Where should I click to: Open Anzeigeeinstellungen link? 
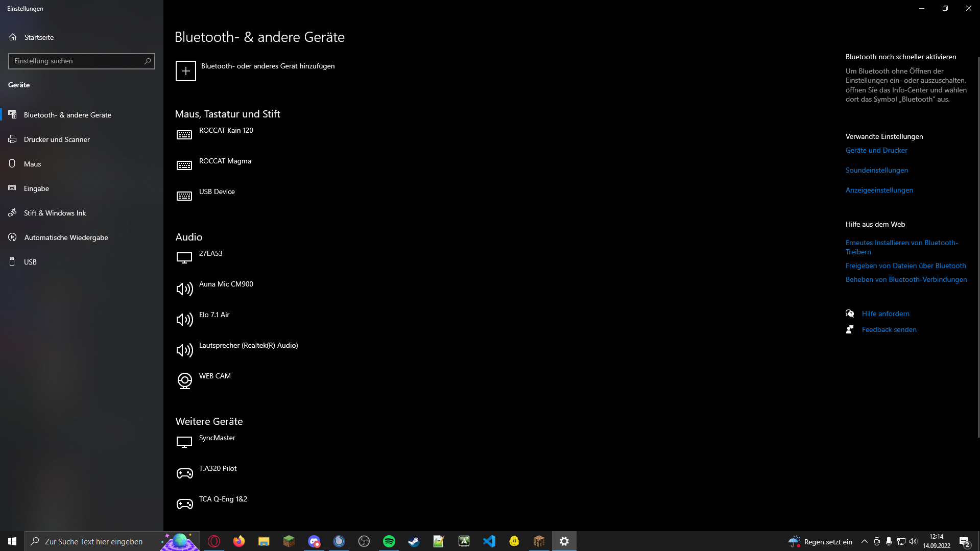pos(879,190)
